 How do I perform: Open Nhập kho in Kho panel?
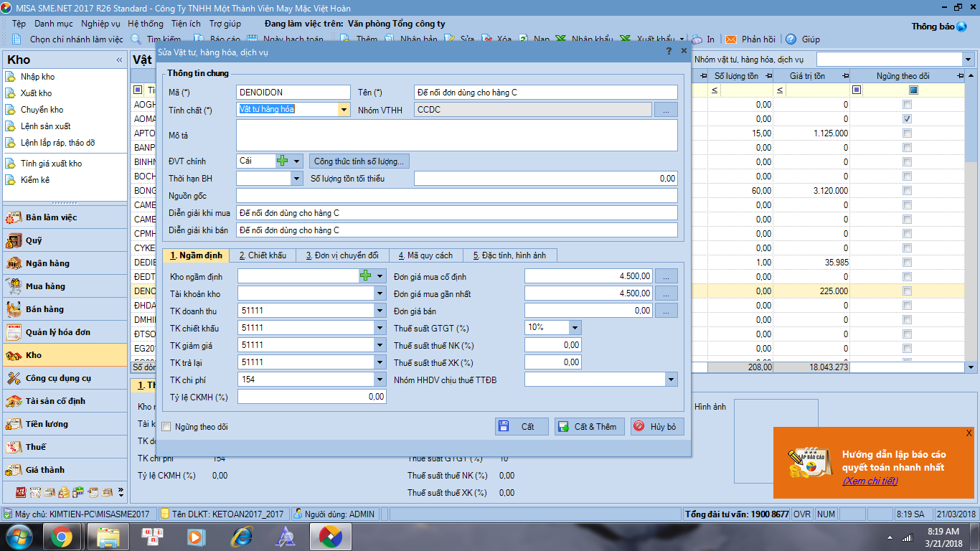(37, 77)
